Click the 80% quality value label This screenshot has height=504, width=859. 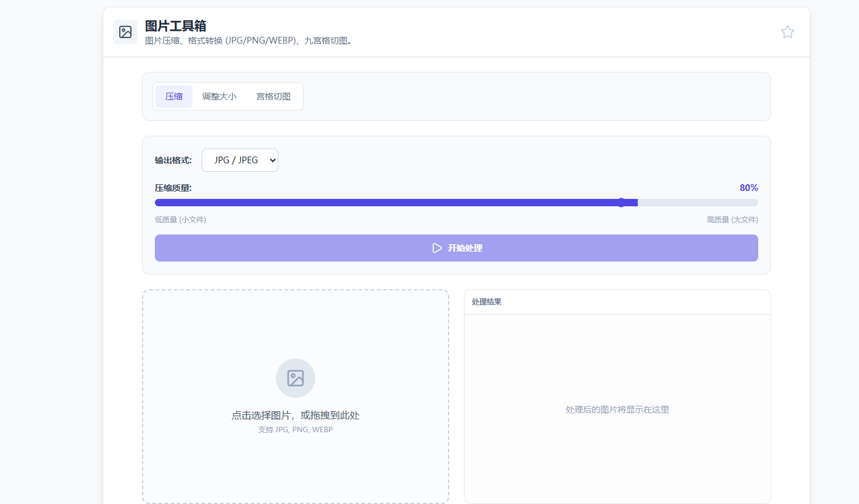coord(748,188)
